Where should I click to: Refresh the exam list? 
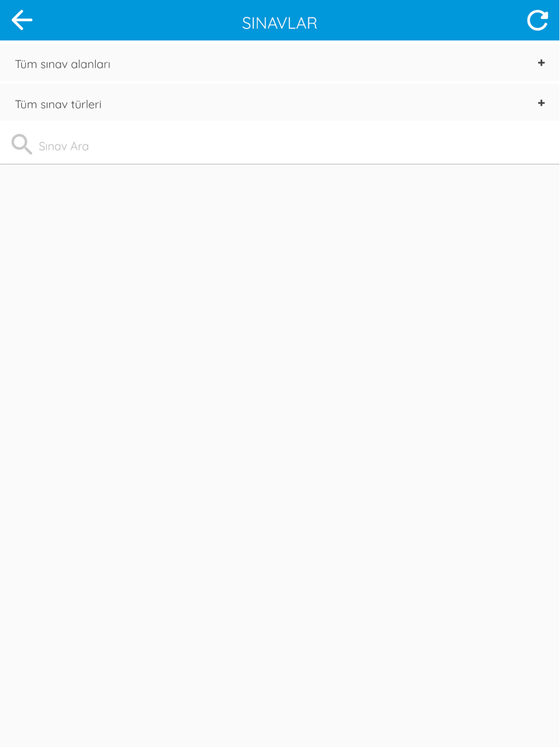(x=538, y=20)
